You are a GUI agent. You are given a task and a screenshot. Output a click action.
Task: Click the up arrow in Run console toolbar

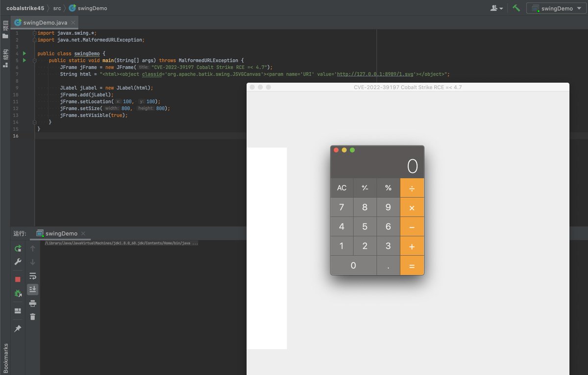coord(33,248)
